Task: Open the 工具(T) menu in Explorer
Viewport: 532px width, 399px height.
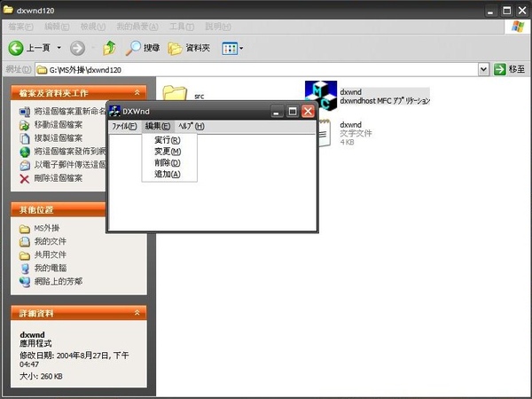Action: tap(182, 27)
